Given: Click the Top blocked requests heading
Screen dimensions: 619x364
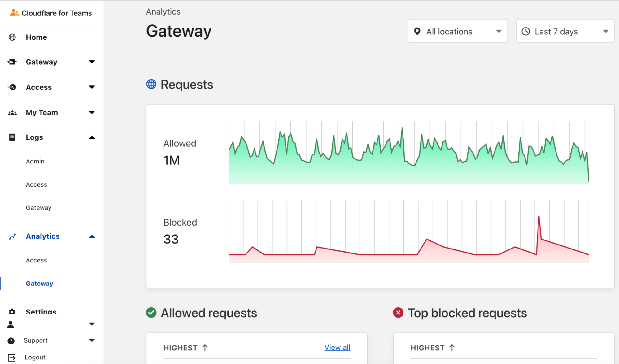Looking at the screenshot, I should point(467,313).
